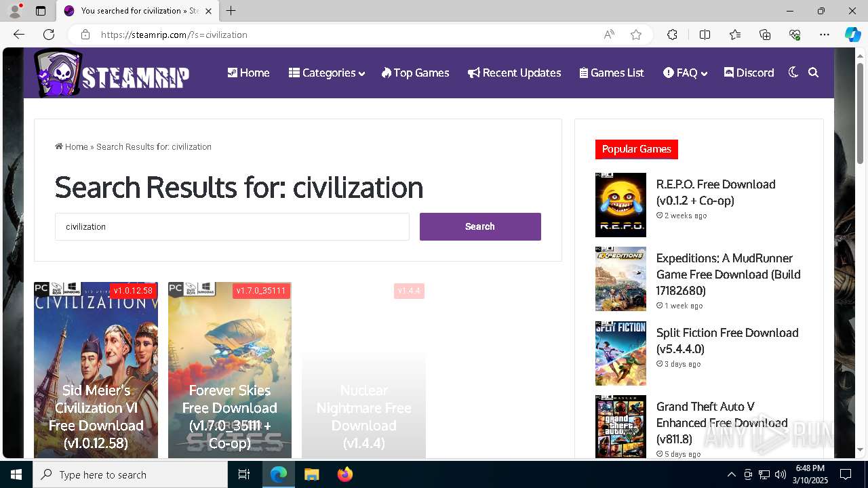Click the Home breadcrumb link
The width and height of the screenshot is (868, 488).
pos(72,146)
